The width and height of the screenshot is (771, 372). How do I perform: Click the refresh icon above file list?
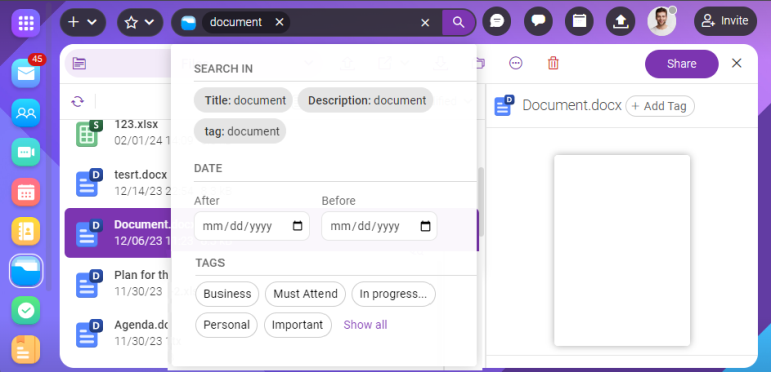coord(77,102)
